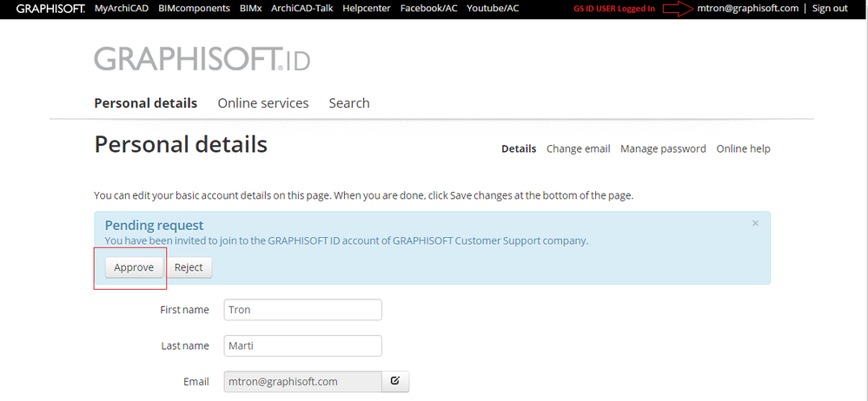Image resolution: width=868 pixels, height=401 pixels.
Task: Switch to Online services tab
Action: coord(263,103)
